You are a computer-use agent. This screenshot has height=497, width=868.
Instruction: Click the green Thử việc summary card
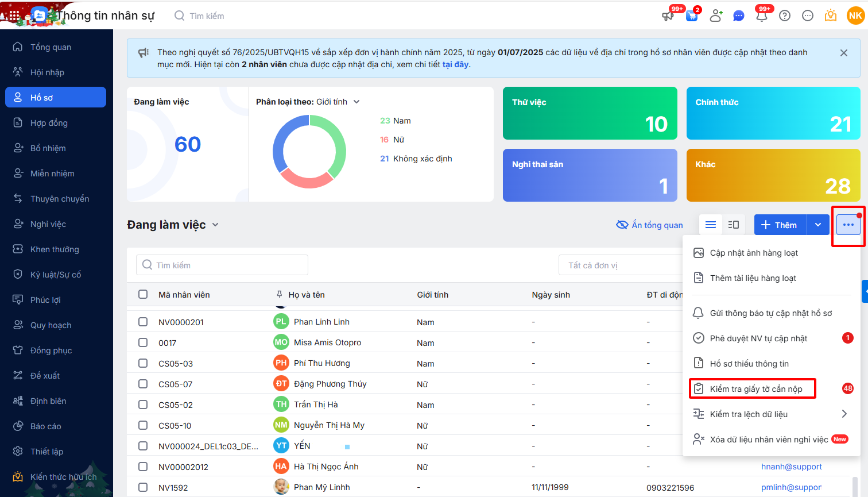(590, 113)
